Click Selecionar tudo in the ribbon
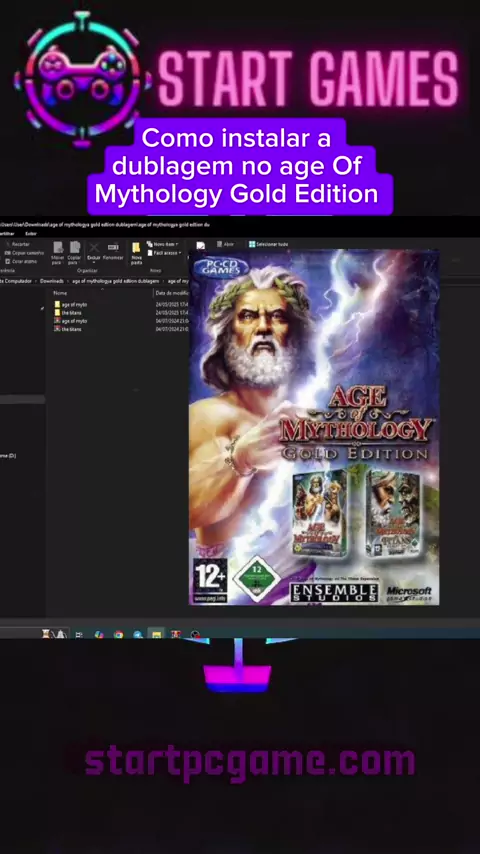Screen dimensions: 480x854 click(269, 244)
